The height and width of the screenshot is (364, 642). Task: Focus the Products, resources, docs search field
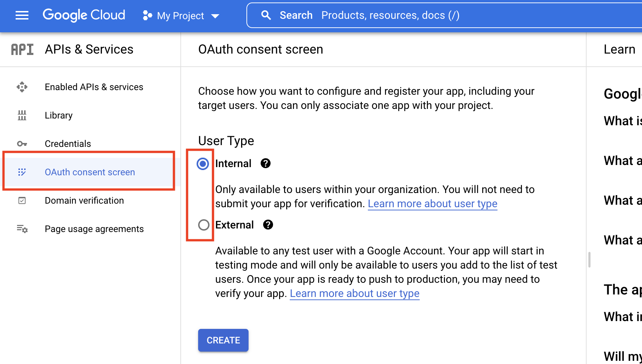coord(444,15)
